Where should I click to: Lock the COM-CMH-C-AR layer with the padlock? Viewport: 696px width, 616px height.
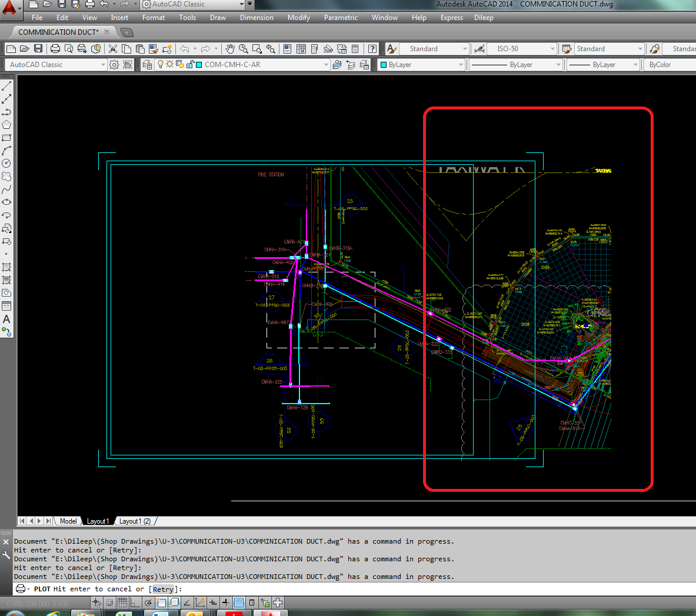point(190,65)
